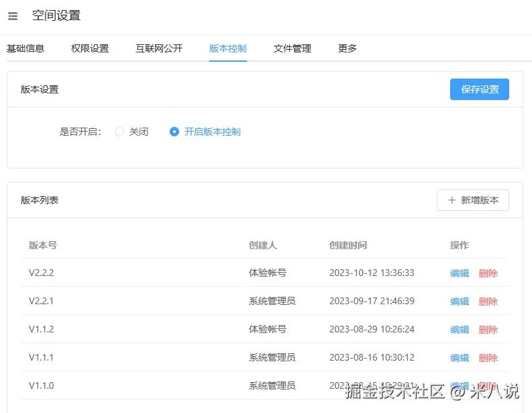The image size is (532, 413).
Task: Edit version V2.2.1
Action: pos(460,302)
